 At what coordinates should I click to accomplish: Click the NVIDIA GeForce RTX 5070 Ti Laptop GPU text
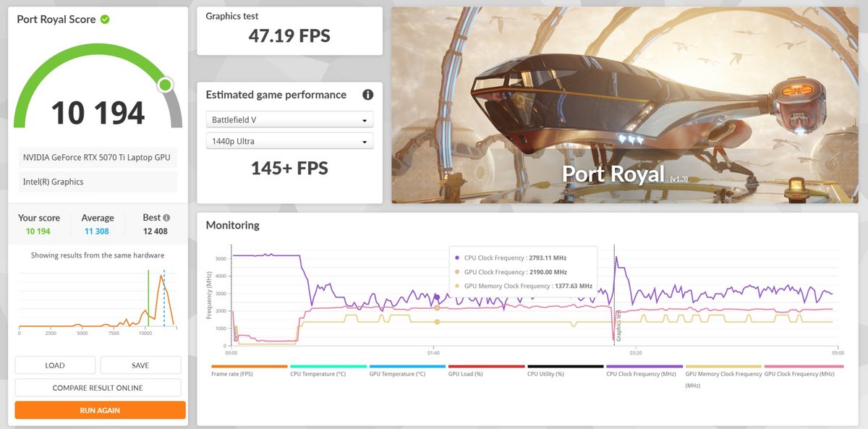coord(96,158)
